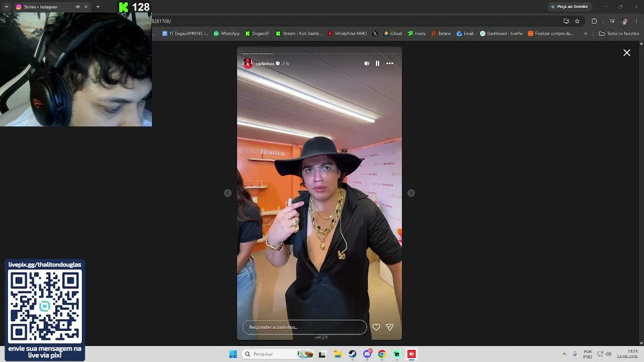Screen dimensions: 644x362
Task: Open the red app icon on the taskbar
Action: [x=412, y=354]
